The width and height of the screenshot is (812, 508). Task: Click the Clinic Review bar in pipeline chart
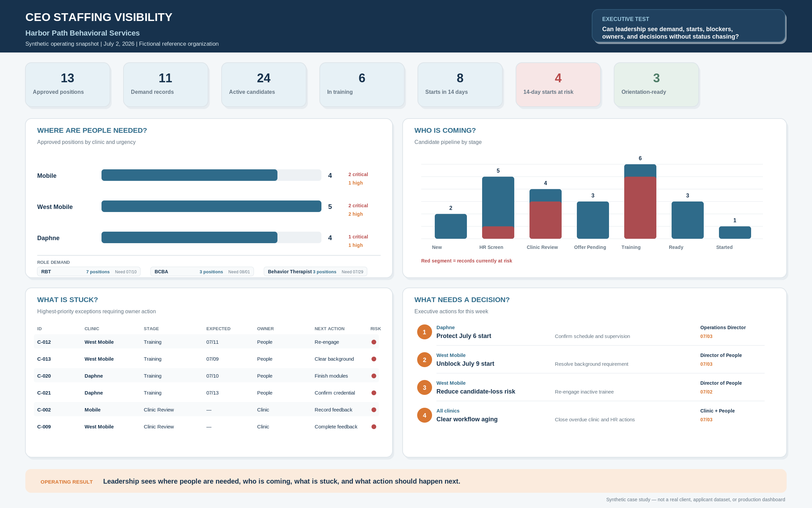545,214
